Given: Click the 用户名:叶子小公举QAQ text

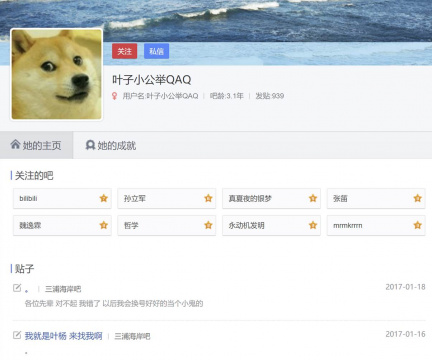Looking at the screenshot, I should tap(160, 96).
